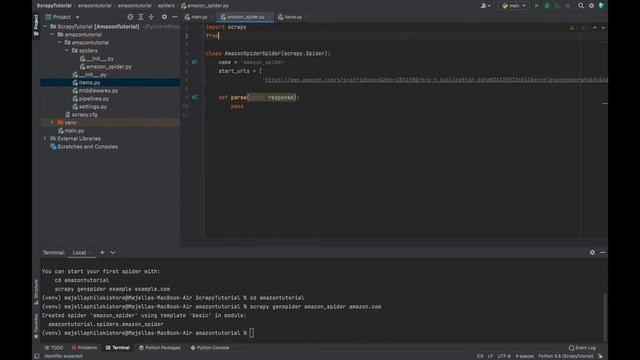Collapse the outer amazontutorial folder

[x=53, y=35]
